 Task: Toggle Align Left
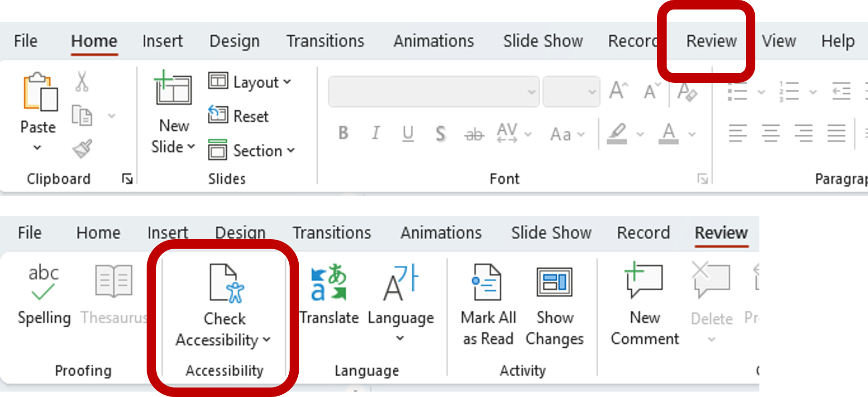click(x=738, y=133)
